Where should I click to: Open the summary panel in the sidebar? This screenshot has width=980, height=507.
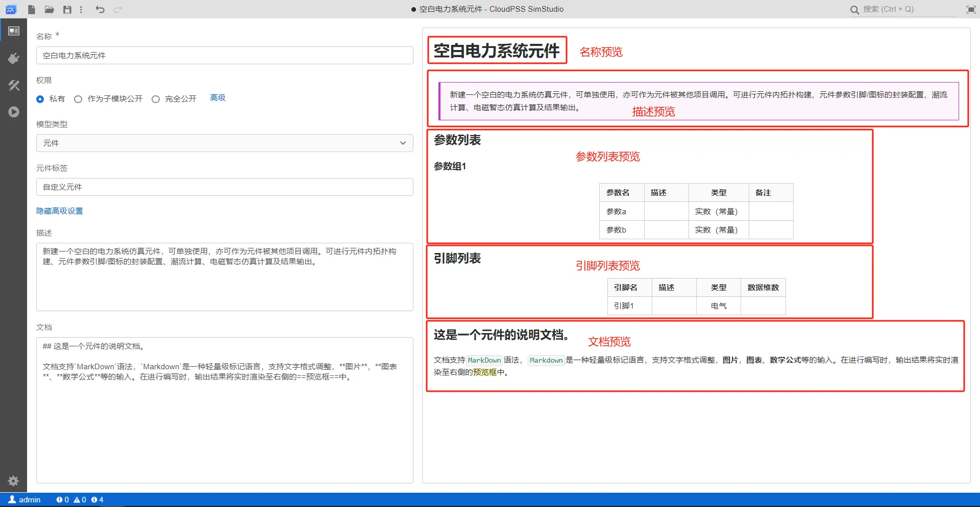click(x=14, y=31)
